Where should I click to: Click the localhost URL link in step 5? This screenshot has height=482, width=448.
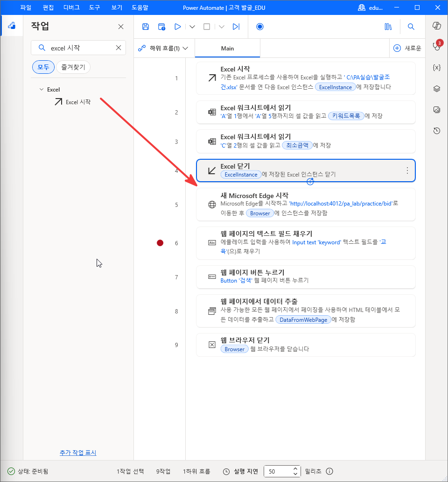[x=341, y=204]
